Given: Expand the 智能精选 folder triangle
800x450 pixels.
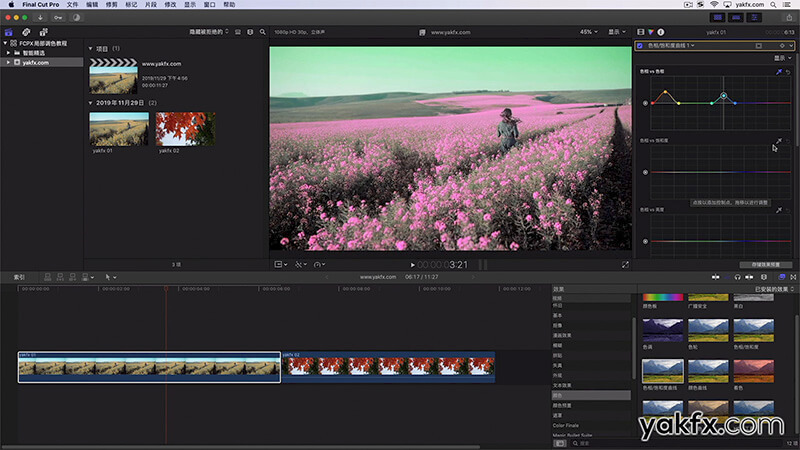Looking at the screenshot, I should click(x=8, y=53).
